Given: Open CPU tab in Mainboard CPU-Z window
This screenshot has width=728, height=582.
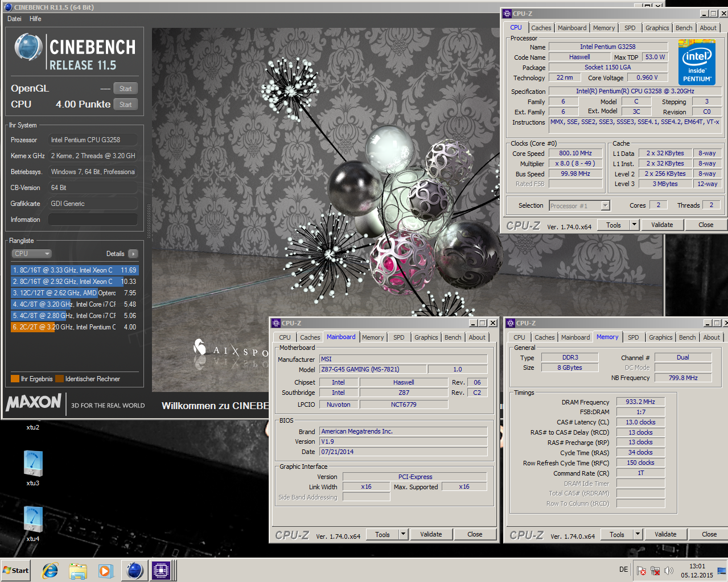Looking at the screenshot, I should [285, 337].
